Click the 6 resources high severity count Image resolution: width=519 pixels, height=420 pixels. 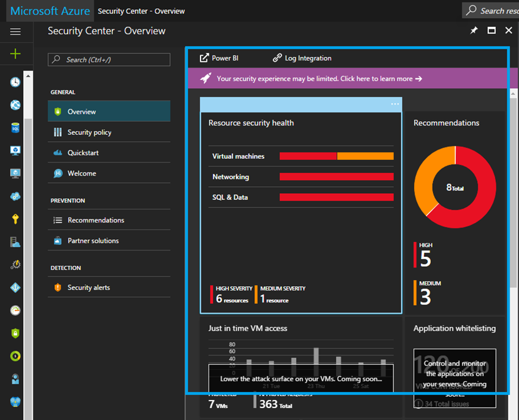[232, 294]
